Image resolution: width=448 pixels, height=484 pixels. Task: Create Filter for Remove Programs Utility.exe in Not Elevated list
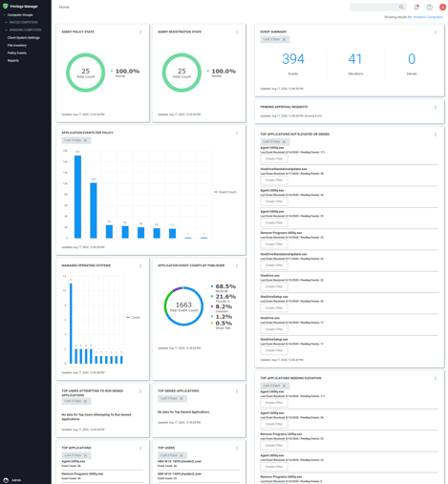tap(274, 244)
